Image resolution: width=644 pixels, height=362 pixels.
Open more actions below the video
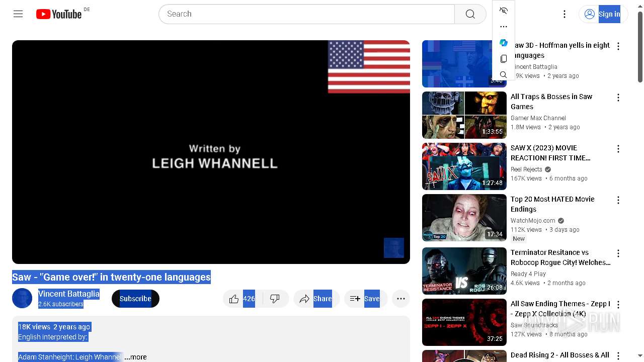401,299
